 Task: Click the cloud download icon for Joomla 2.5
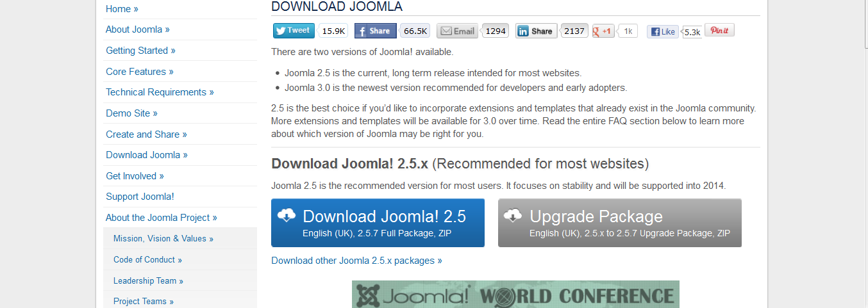click(x=286, y=216)
